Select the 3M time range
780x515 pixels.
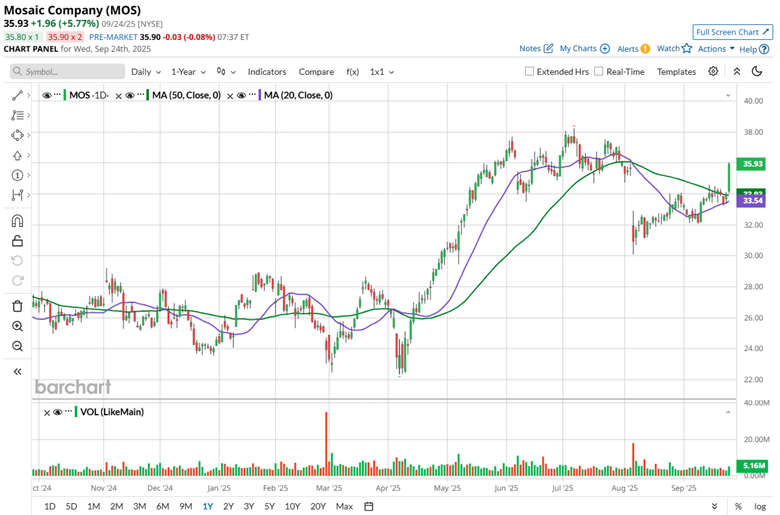pos(139,506)
